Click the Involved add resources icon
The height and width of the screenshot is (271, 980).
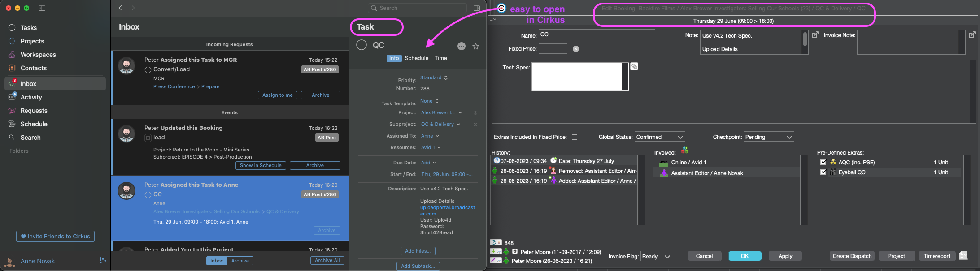point(684,150)
